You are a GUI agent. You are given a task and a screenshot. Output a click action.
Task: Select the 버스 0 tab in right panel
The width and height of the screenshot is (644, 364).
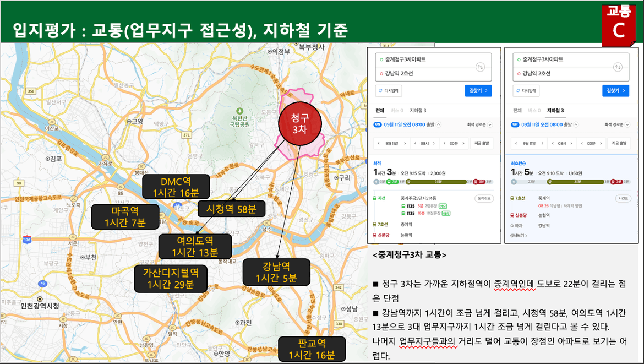pyautogui.click(x=534, y=111)
